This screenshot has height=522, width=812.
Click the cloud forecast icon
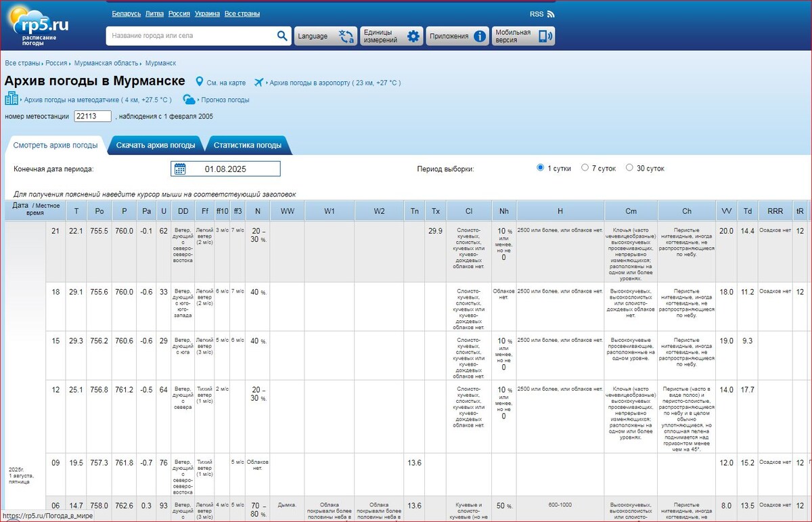(x=189, y=100)
